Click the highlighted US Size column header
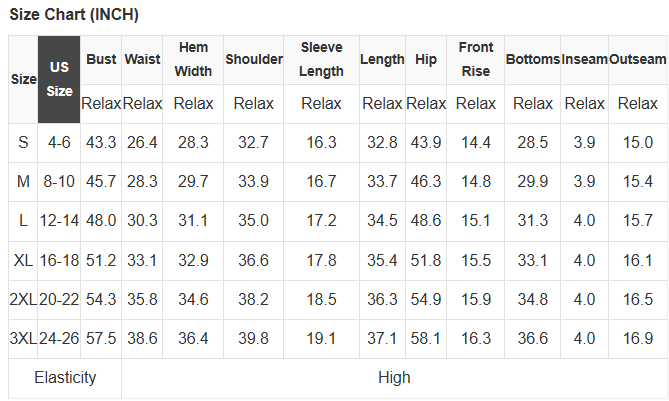The width and height of the screenshot is (669, 401). [x=59, y=79]
